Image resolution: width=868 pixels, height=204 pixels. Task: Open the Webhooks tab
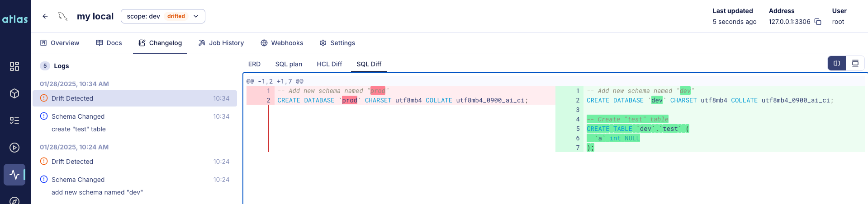(x=282, y=43)
